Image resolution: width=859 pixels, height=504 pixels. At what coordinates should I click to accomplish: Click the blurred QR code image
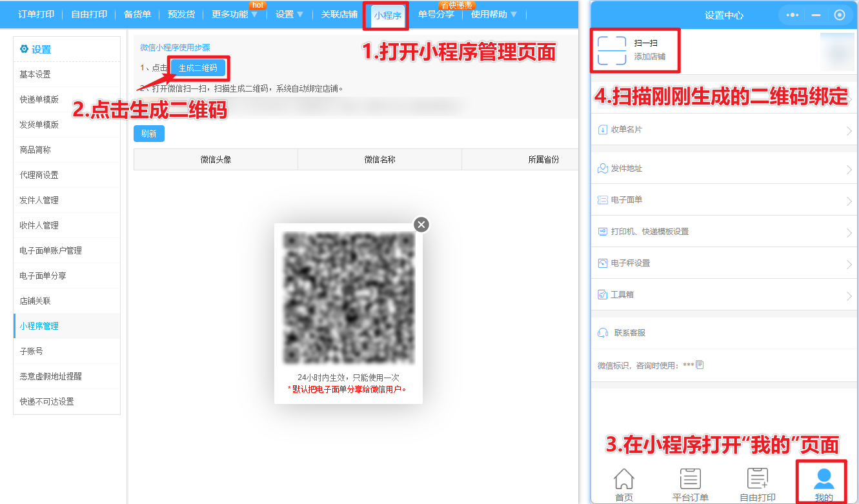coord(349,299)
